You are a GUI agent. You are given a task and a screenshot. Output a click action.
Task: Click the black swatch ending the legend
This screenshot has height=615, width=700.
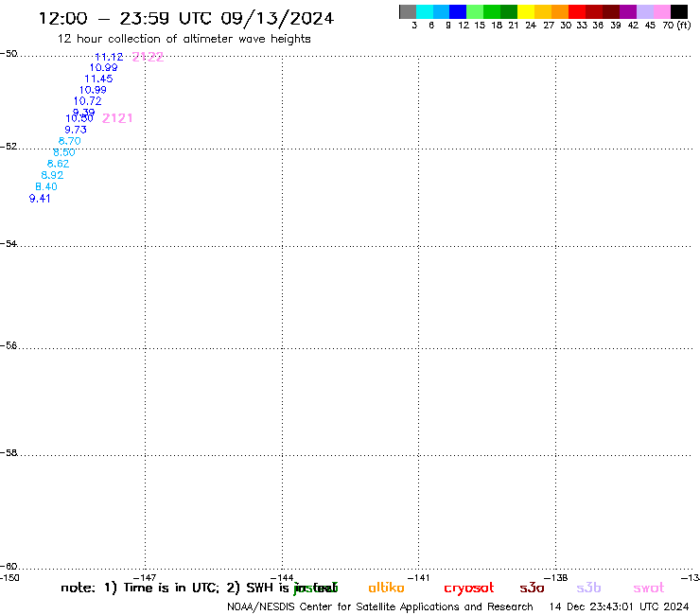click(679, 11)
